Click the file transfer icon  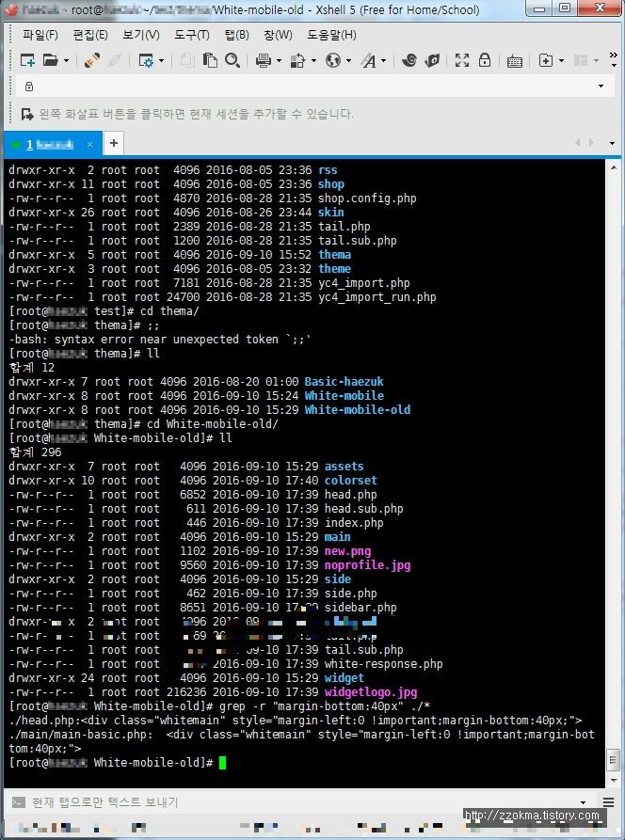pyautogui.click(x=297, y=60)
